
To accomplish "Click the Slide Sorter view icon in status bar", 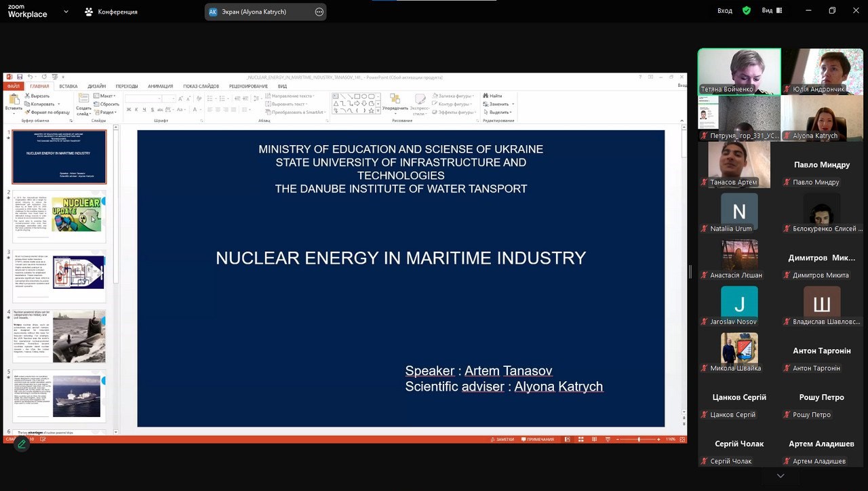I will pos(581,439).
